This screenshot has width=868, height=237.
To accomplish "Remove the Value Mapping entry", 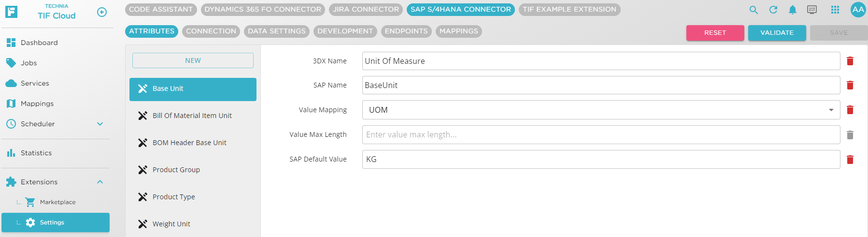I will (x=850, y=110).
